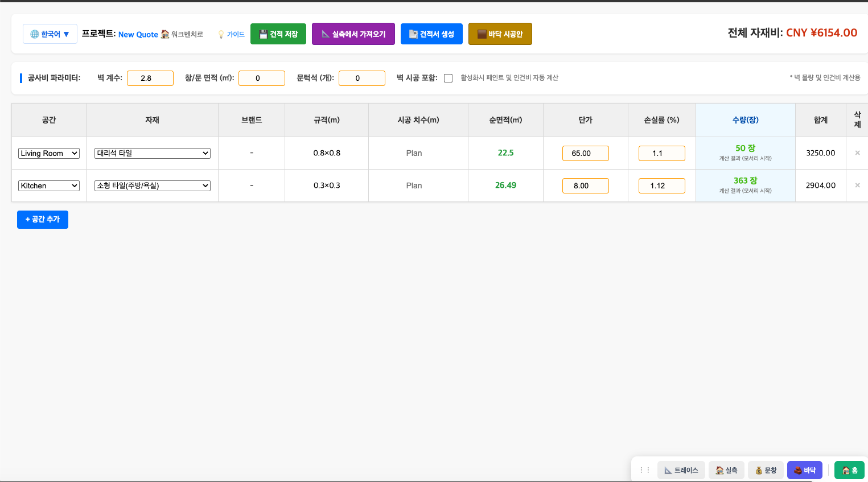Expand the 대리석 타일 material dropdown

click(153, 153)
